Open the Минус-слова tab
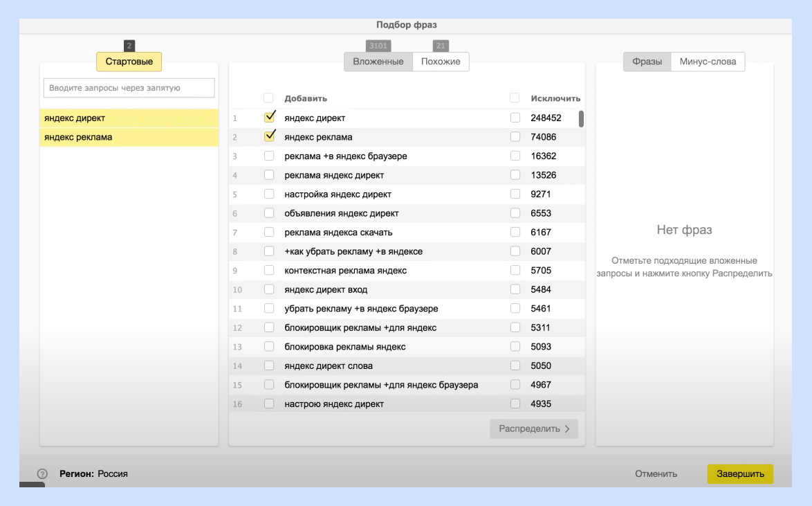 (x=708, y=62)
